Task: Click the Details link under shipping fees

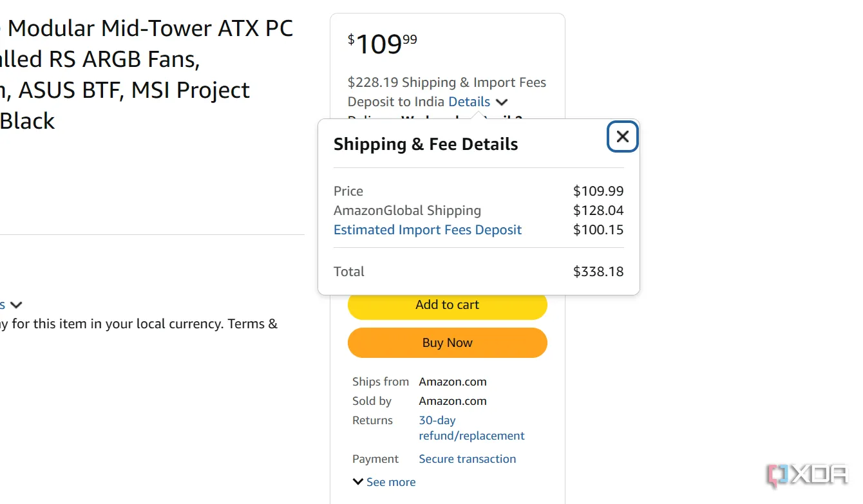Action: (x=469, y=102)
